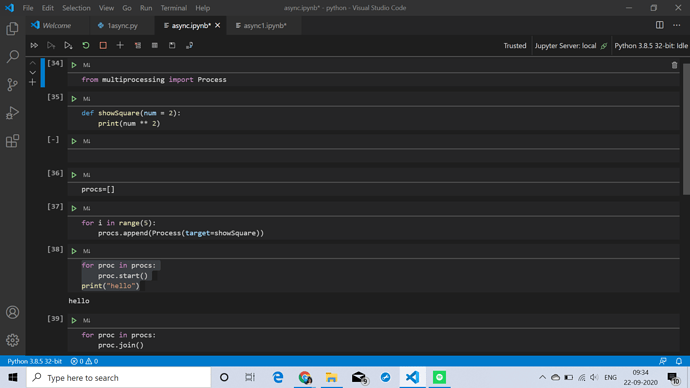Delete the selected cell with the trash icon
The width and height of the screenshot is (690, 388).
(x=674, y=65)
